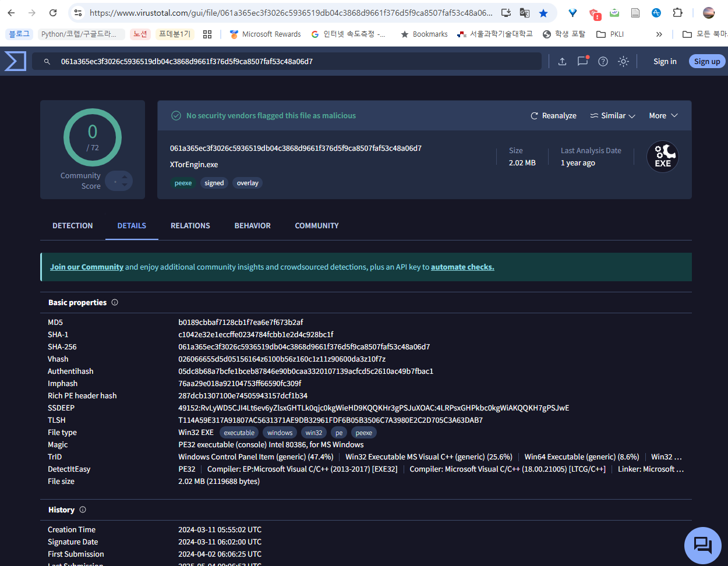Open the chat support bubble

pos(703,546)
